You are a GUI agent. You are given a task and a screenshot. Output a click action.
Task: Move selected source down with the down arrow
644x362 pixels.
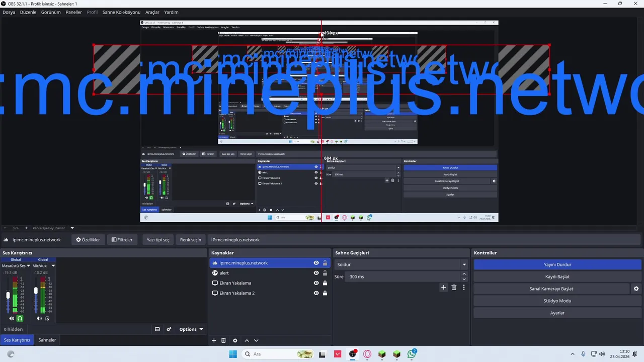click(x=256, y=340)
